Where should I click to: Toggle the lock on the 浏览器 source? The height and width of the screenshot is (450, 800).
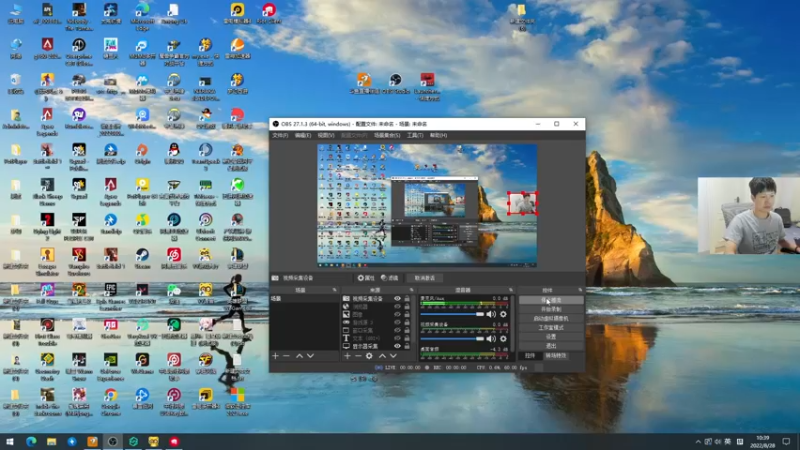pos(407,307)
